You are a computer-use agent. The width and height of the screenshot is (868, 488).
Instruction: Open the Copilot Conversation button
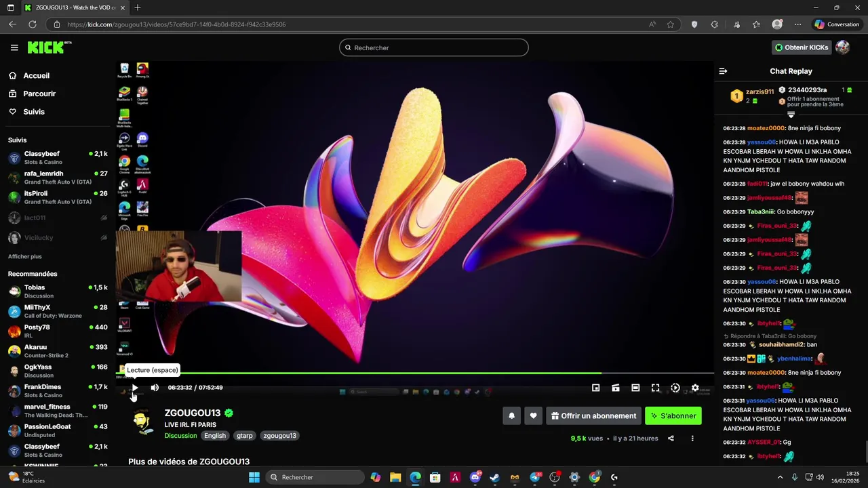pos(837,24)
